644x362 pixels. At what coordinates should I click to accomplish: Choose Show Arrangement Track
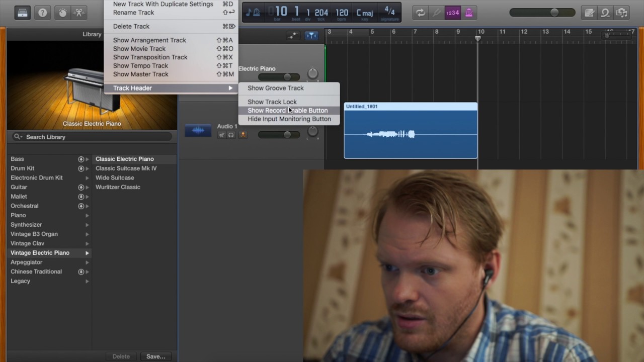click(x=171, y=40)
